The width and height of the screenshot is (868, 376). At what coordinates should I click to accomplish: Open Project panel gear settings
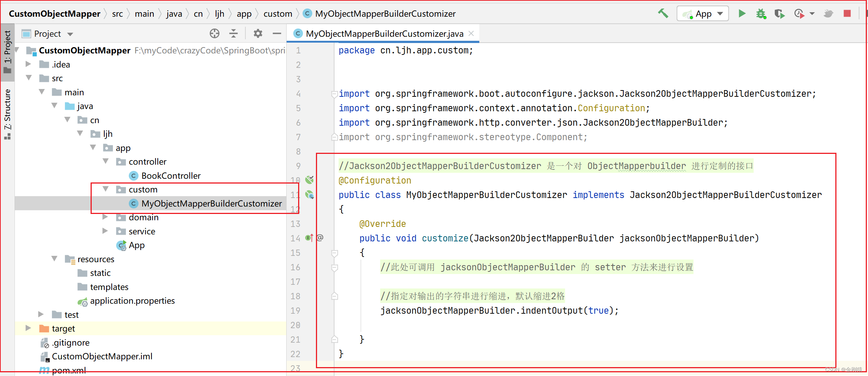(x=258, y=34)
